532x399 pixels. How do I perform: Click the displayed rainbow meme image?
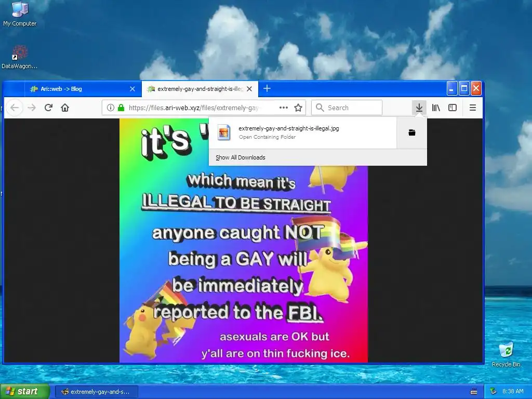click(x=244, y=241)
